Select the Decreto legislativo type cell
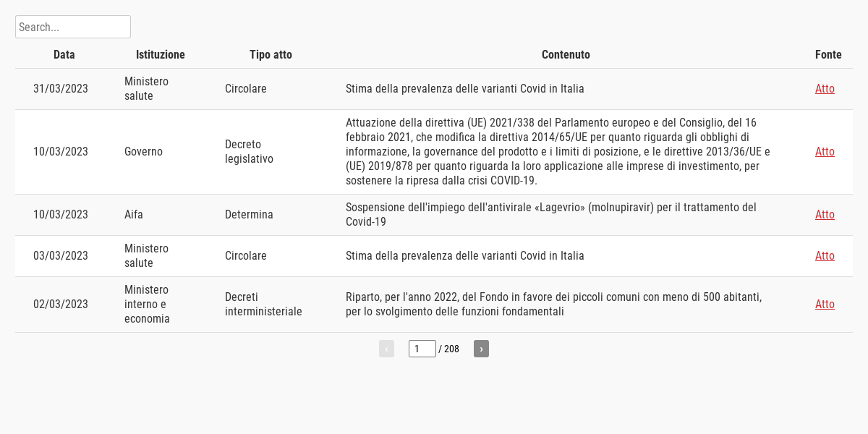 tap(249, 152)
